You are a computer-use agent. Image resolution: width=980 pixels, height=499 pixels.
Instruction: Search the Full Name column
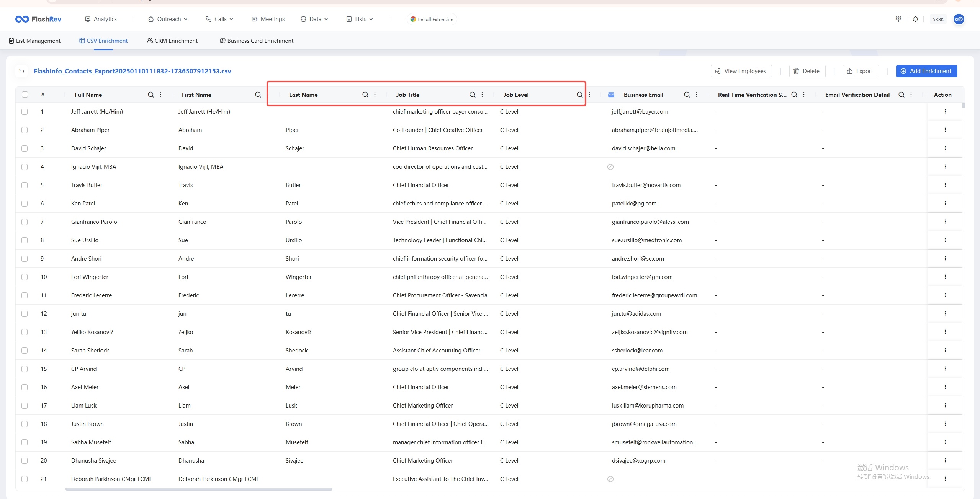pyautogui.click(x=151, y=95)
